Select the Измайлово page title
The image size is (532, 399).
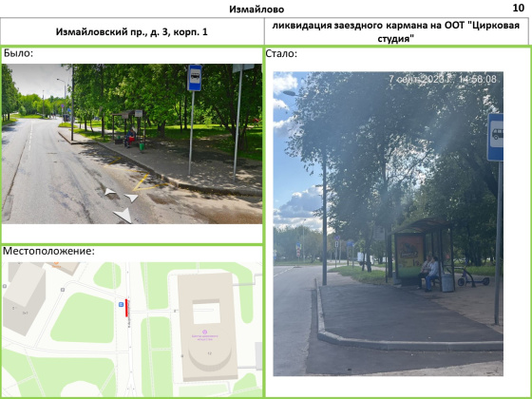[x=256, y=9]
